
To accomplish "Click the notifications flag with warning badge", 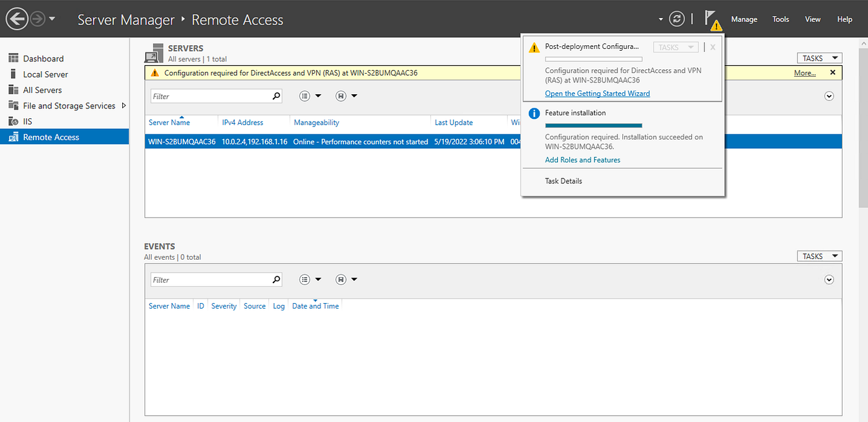I will tap(712, 19).
